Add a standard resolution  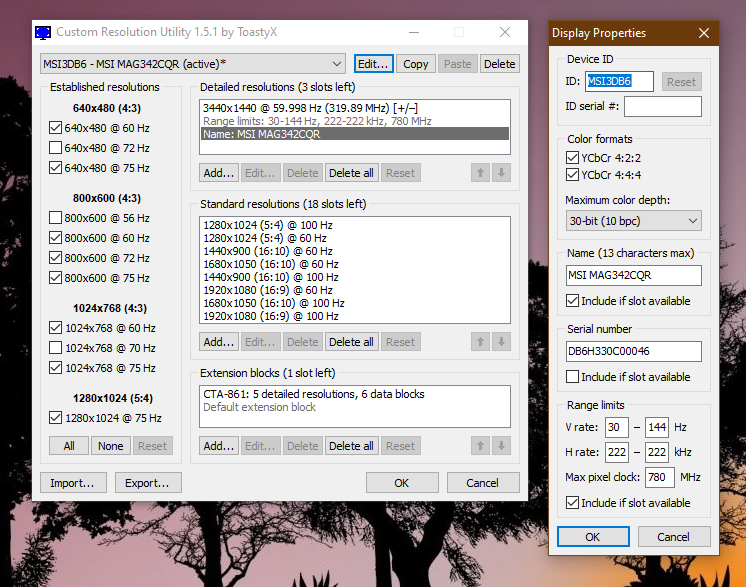tap(219, 342)
